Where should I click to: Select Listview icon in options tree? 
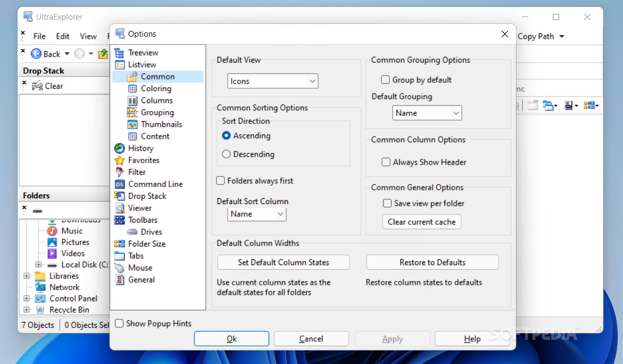[120, 65]
